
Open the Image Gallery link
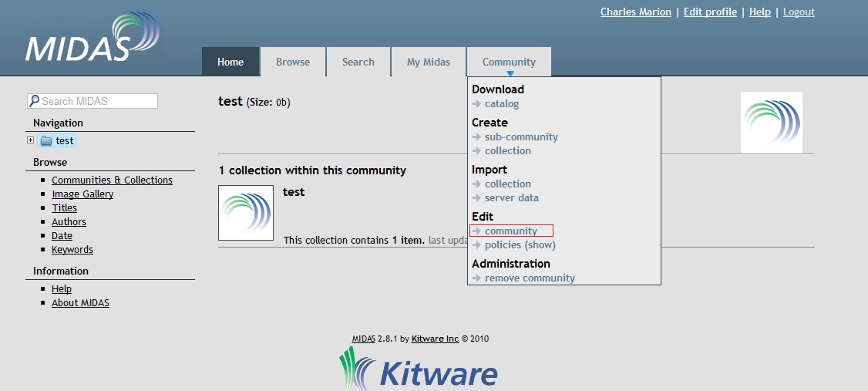pos(82,194)
